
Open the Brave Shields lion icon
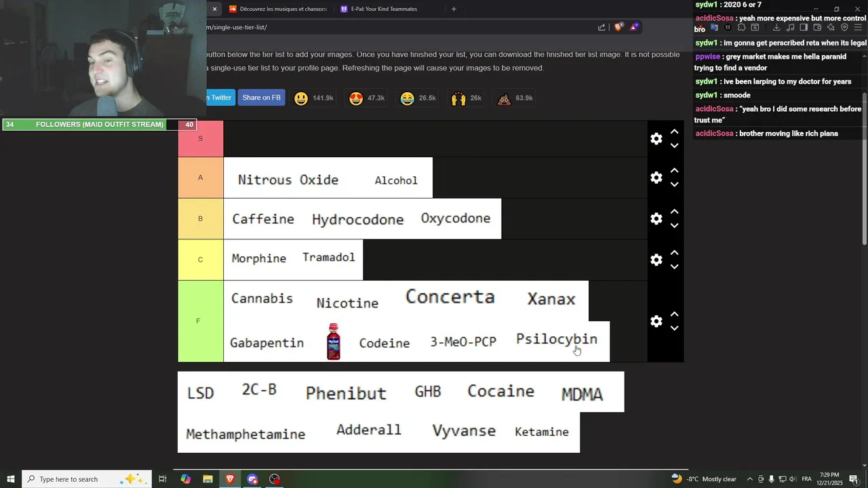[618, 27]
